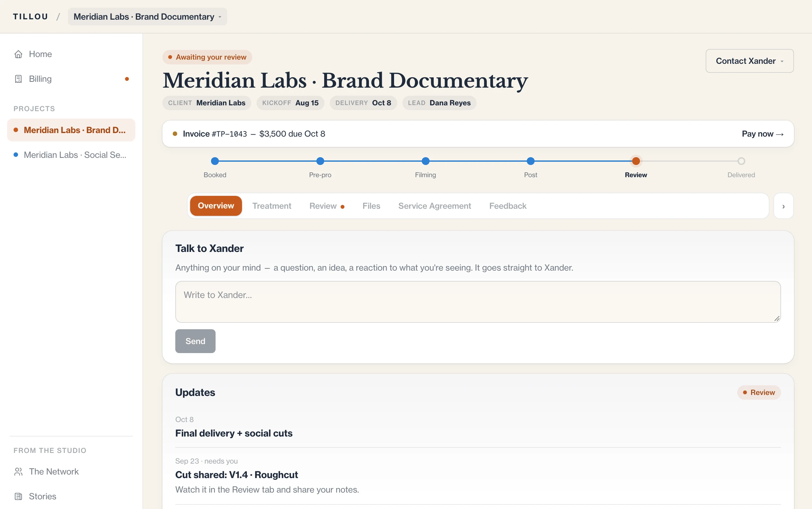Open the Final delivery + social cuts update
The image size is (812, 509).
(234, 433)
